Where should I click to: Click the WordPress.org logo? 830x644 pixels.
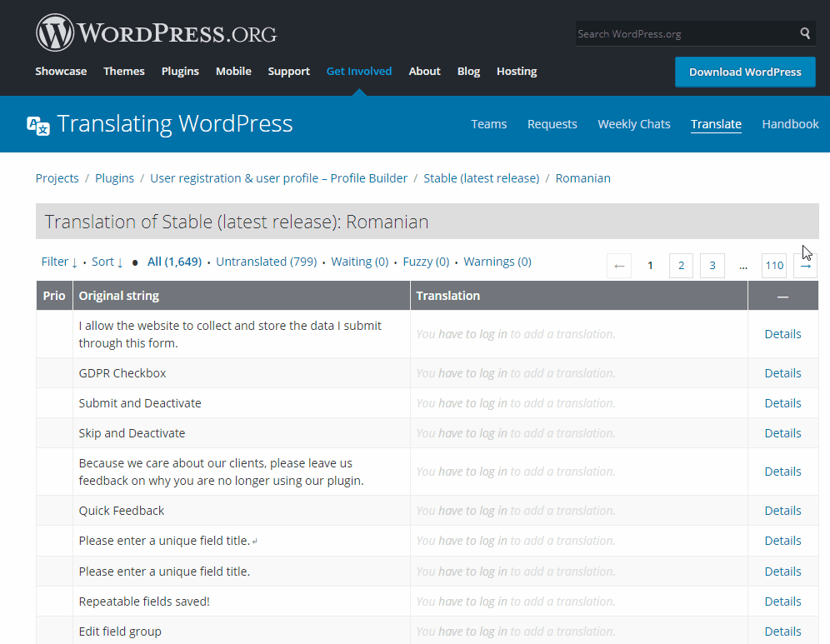[156, 32]
